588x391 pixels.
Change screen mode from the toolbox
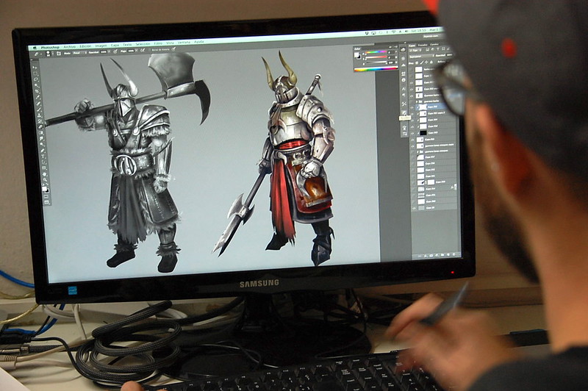[46, 202]
